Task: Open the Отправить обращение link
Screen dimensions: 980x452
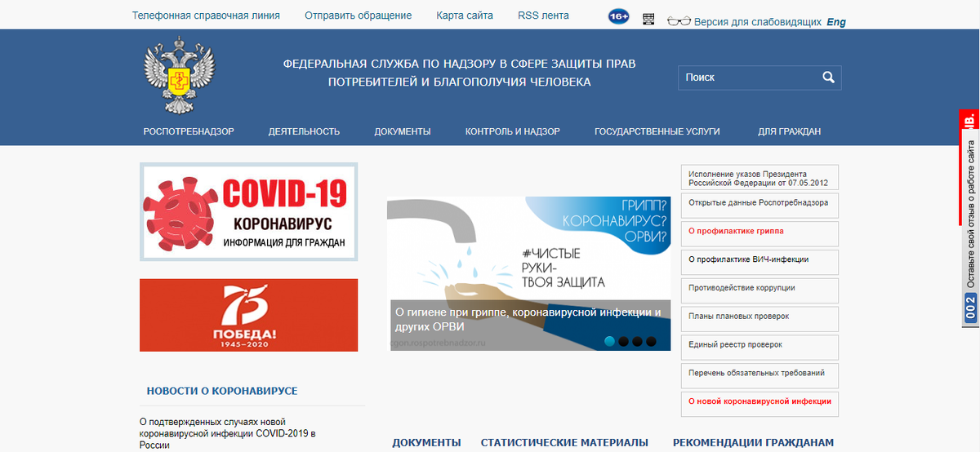Action: [358, 16]
